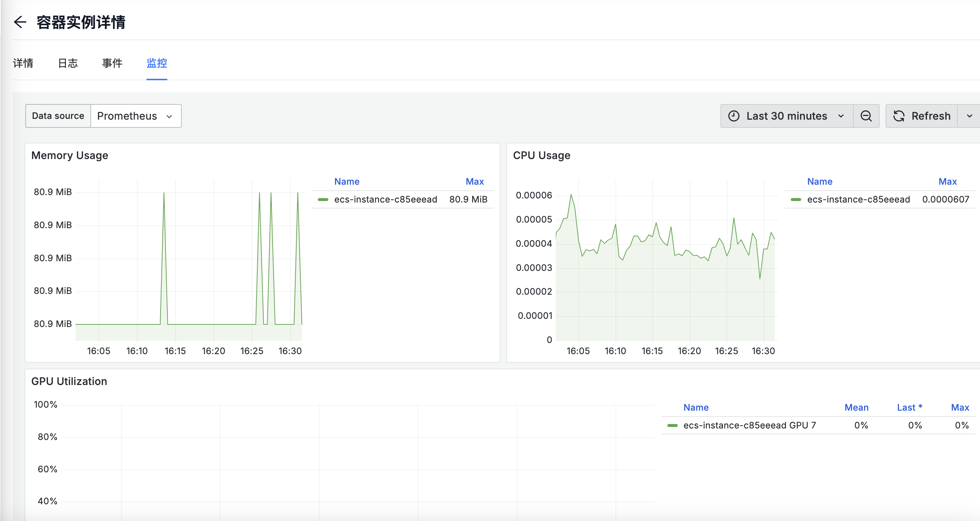Switch to the 事件 tab
This screenshot has height=521, width=980.
point(112,63)
